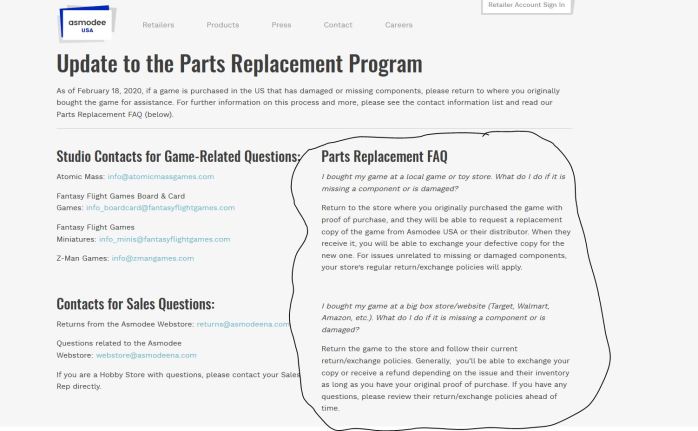Click the Update to the Parts Replacement Program title
The width and height of the screenshot is (698, 431).
click(239, 64)
